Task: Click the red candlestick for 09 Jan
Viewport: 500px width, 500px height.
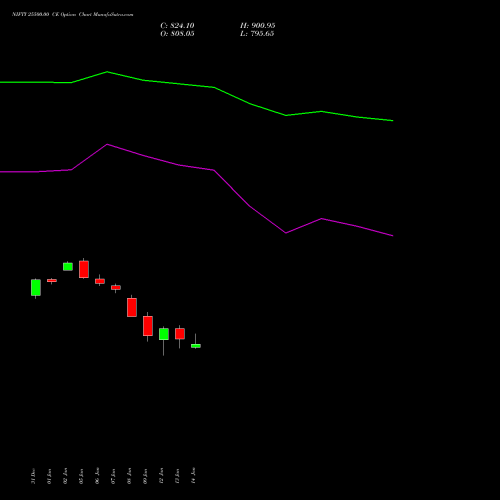Action: (x=148, y=326)
